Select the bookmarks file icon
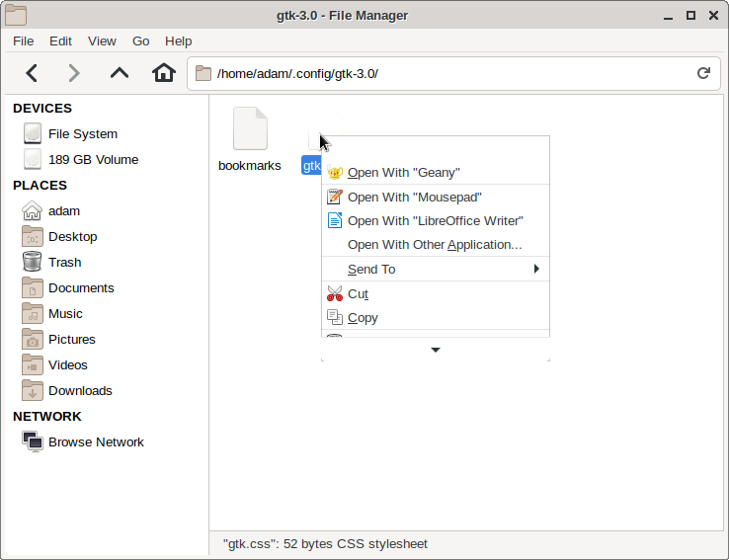This screenshot has width=729, height=560. point(250,129)
